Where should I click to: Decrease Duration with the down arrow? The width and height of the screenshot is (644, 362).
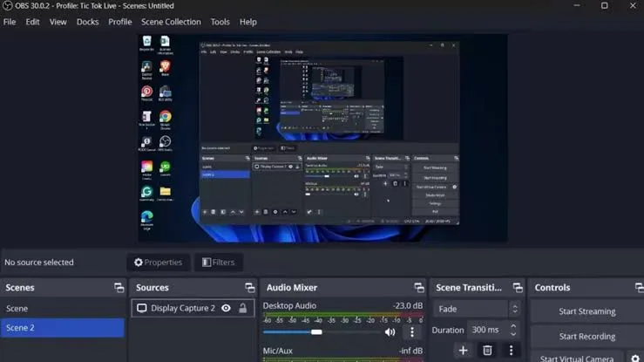point(513,333)
